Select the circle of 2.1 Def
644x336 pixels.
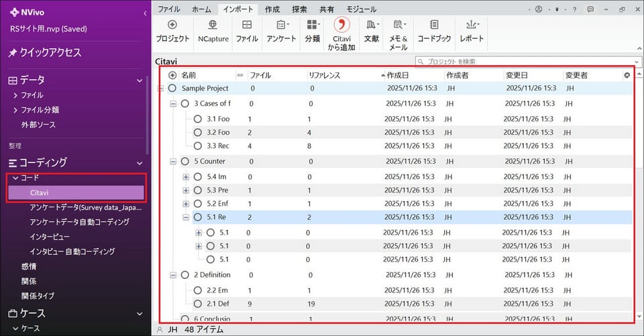click(197, 304)
